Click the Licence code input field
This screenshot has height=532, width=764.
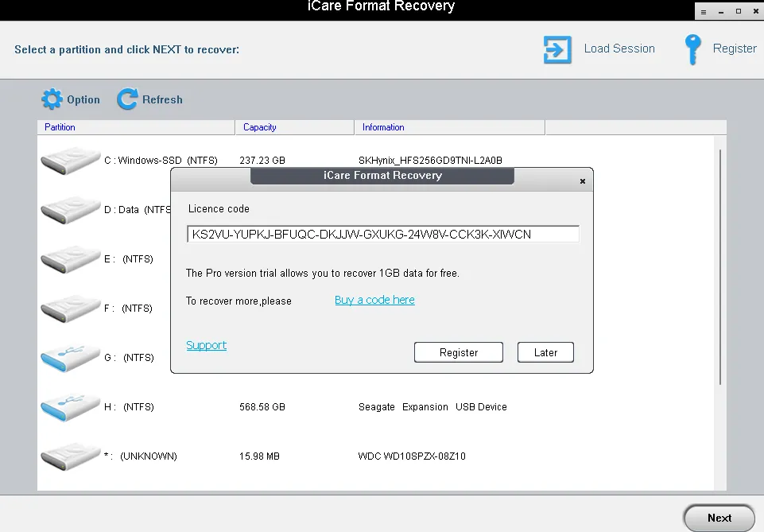click(382, 234)
